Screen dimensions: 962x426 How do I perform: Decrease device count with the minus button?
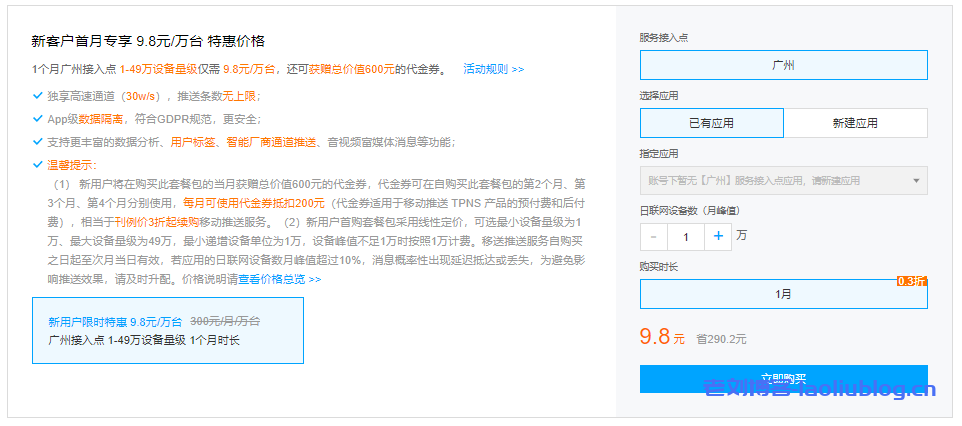[653, 237]
